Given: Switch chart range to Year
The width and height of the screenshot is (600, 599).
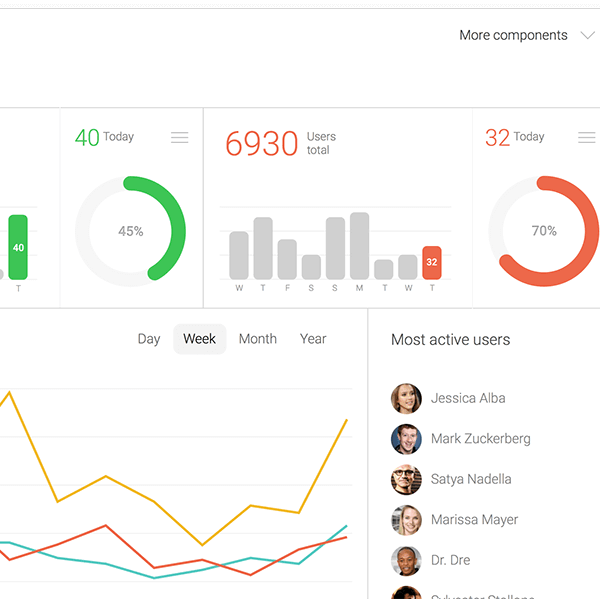Looking at the screenshot, I should click(x=313, y=339).
